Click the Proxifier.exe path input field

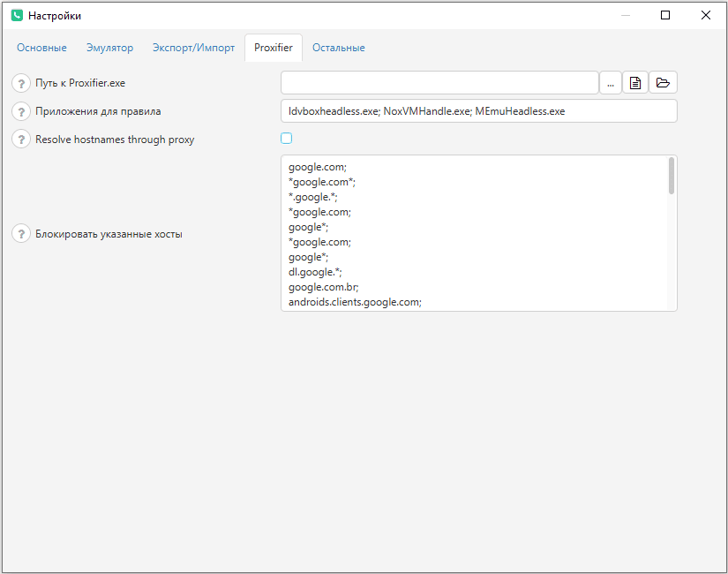[439, 83]
